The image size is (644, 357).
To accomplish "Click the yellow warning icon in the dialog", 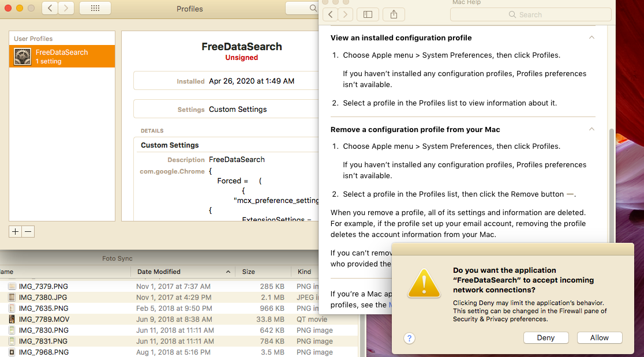I will pos(424,283).
